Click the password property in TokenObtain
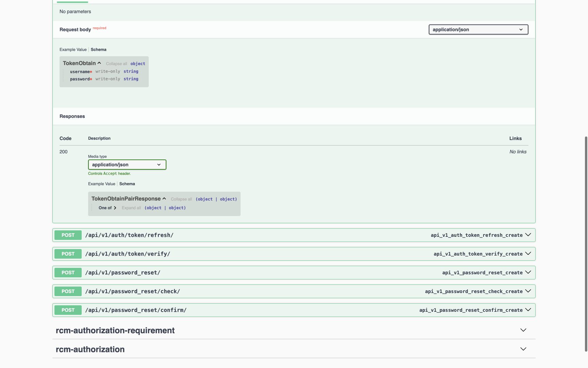 [81, 79]
